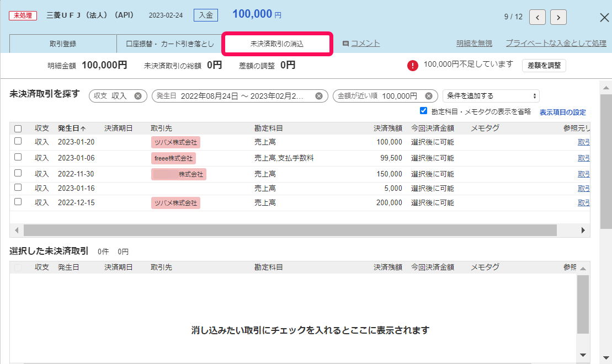Open 取引 link in the 2023-01-20 row
The image size is (612, 364).
tap(583, 142)
